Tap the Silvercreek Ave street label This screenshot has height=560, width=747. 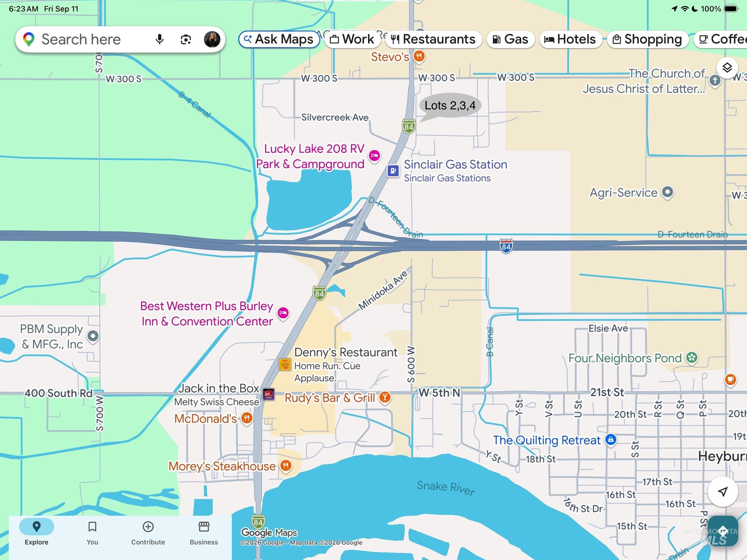(x=335, y=118)
